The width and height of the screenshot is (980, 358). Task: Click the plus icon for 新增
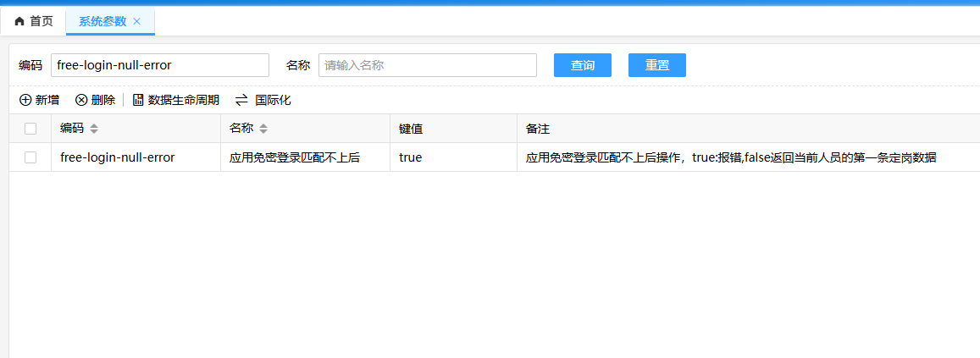(25, 100)
